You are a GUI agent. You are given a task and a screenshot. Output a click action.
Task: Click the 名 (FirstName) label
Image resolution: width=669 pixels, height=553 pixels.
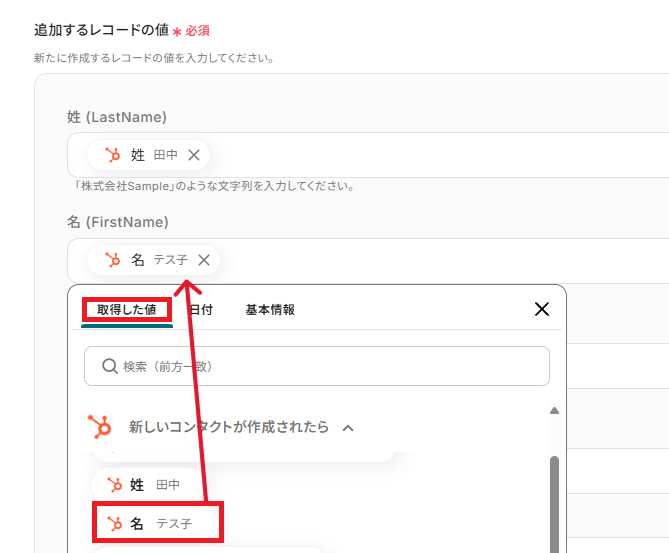tap(118, 222)
